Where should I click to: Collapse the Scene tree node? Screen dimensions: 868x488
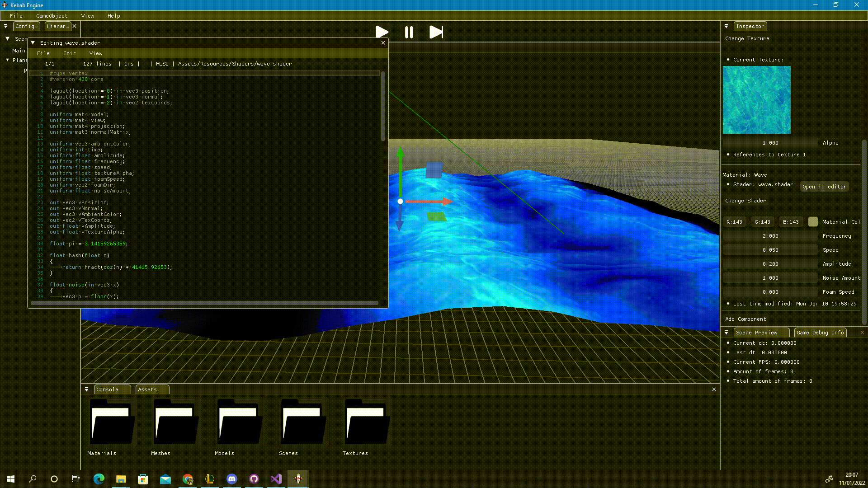click(x=8, y=39)
